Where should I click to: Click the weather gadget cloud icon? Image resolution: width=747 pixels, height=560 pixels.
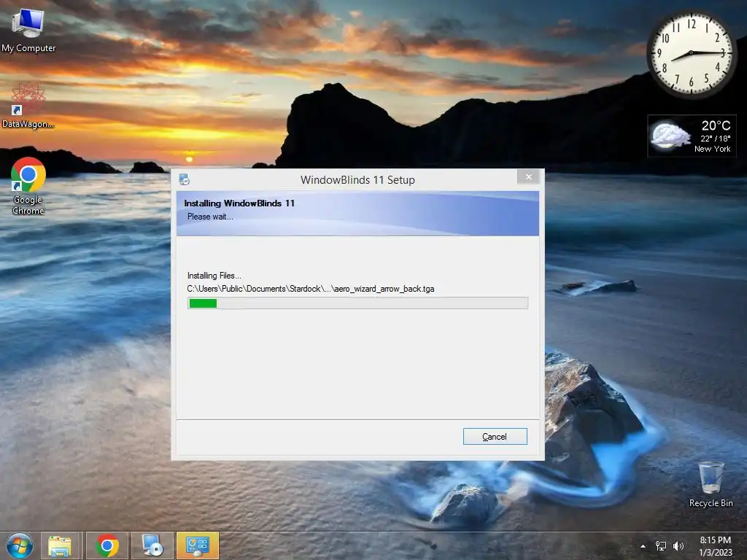coord(670,136)
